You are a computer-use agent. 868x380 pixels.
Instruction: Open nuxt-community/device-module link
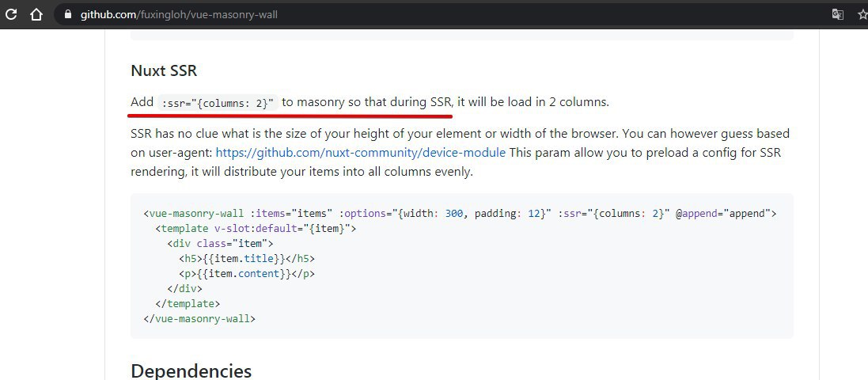pyautogui.click(x=360, y=152)
